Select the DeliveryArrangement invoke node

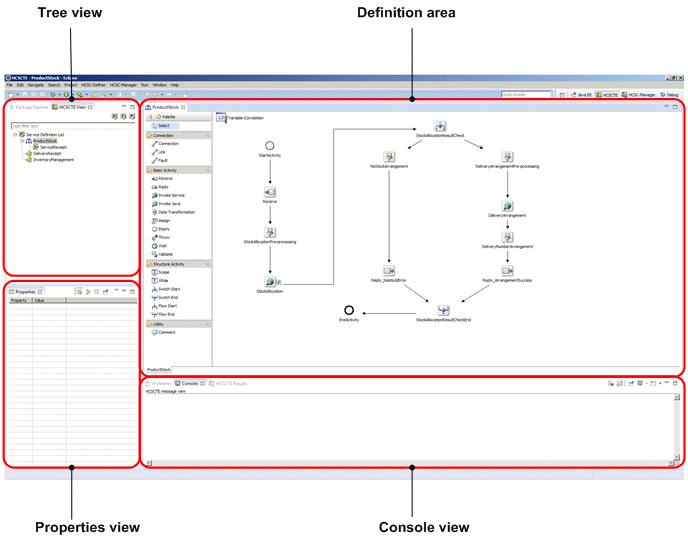tap(507, 206)
